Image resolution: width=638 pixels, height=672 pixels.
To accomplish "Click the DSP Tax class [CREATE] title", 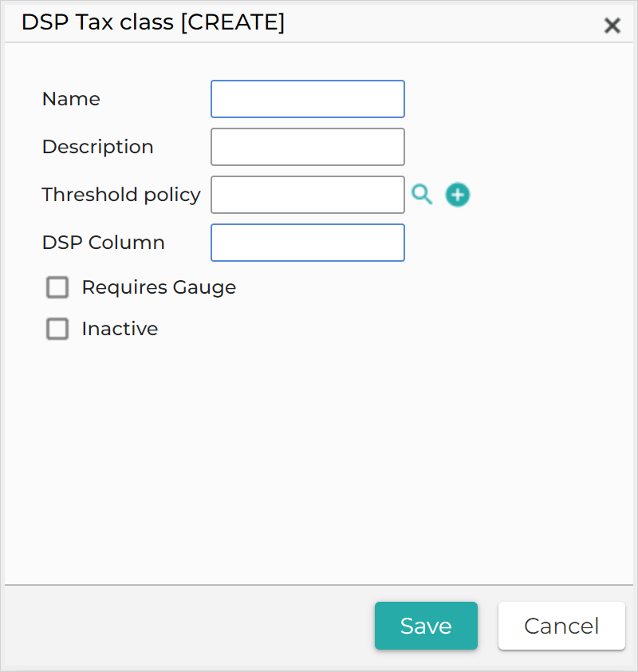I will pos(153,22).
